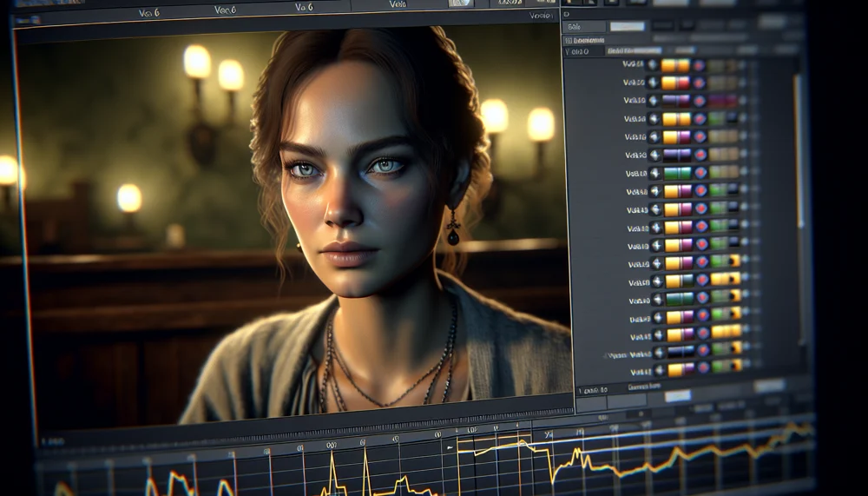Click the keyframe diamond icon in the top channel row
Image resolution: width=868 pixels, height=496 pixels.
(x=653, y=65)
